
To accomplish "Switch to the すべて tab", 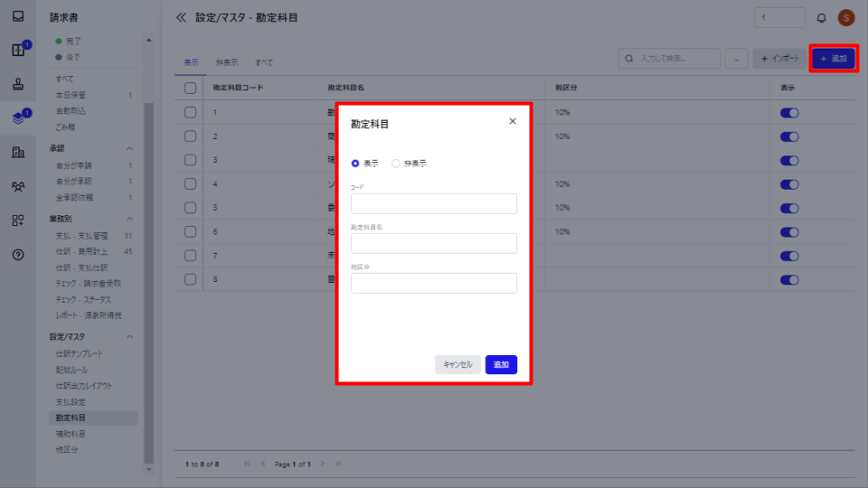I will 263,62.
